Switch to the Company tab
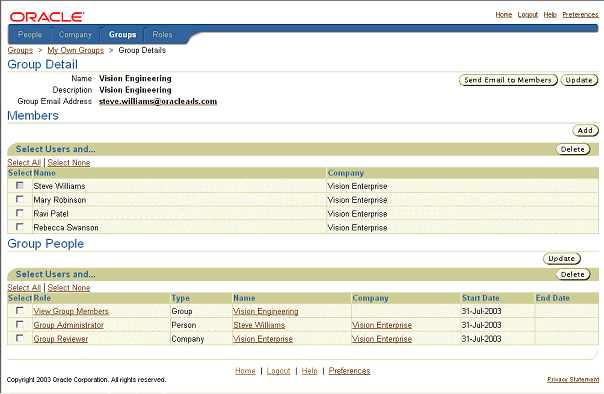 (75, 35)
